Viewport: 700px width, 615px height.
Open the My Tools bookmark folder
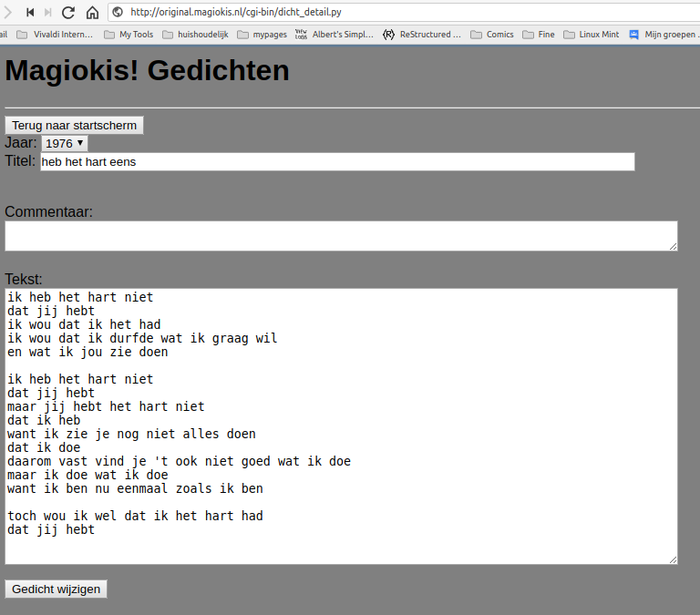129,35
